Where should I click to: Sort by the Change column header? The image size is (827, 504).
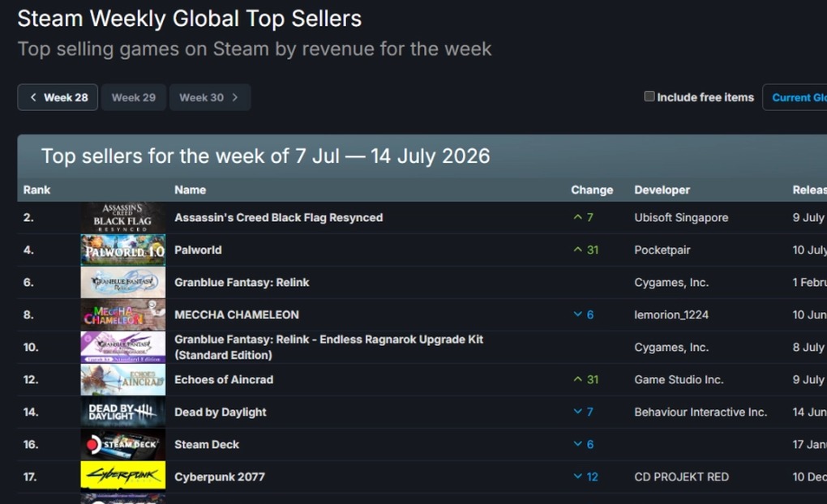(x=592, y=190)
